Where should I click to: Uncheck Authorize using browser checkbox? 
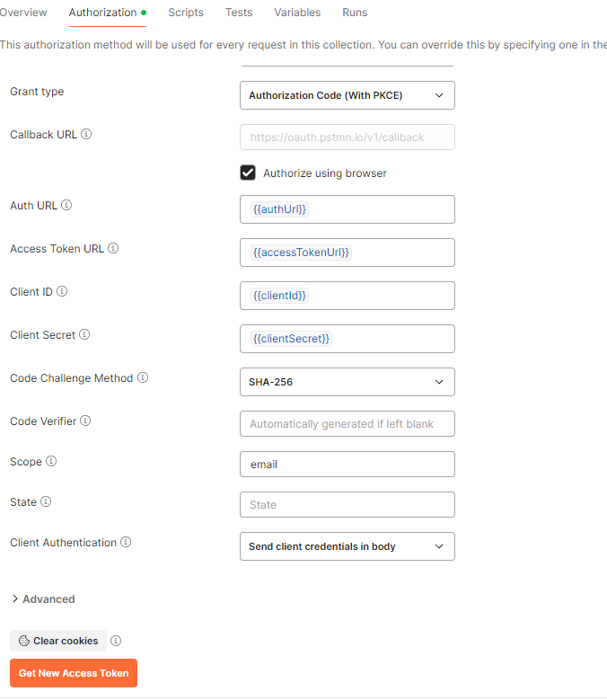248,173
